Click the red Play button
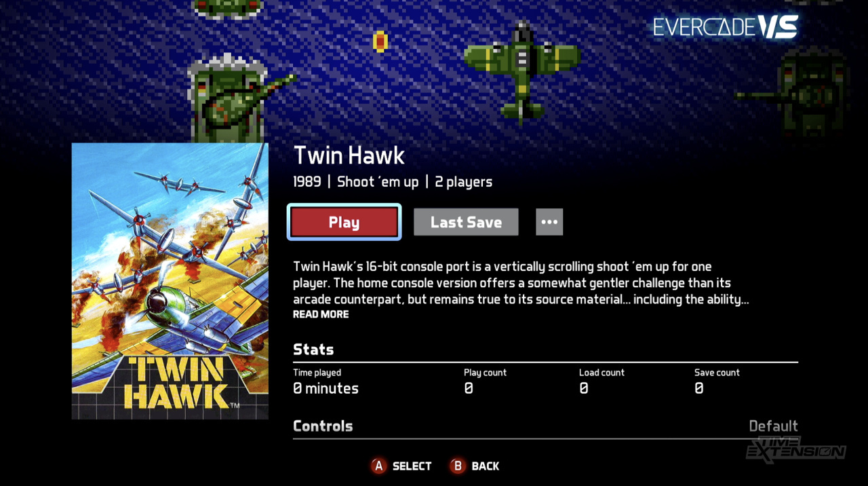 point(344,222)
